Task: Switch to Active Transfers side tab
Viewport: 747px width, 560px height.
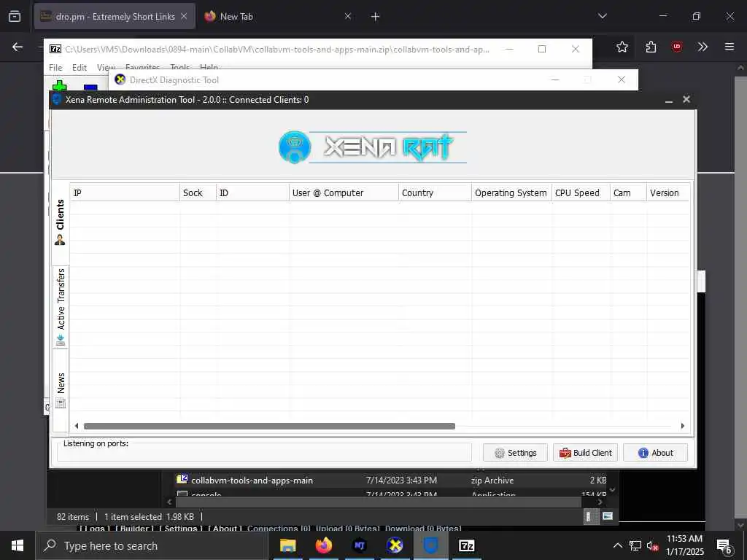Action: (x=61, y=307)
